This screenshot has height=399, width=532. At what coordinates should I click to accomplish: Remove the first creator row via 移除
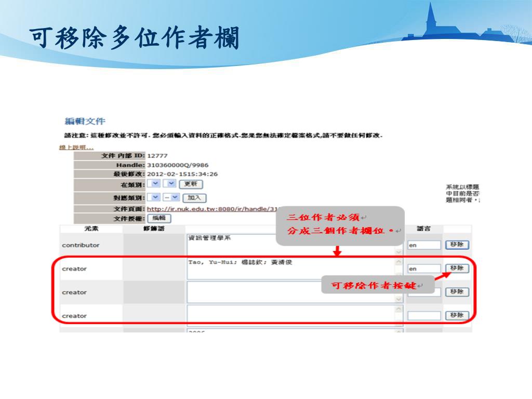(x=457, y=269)
